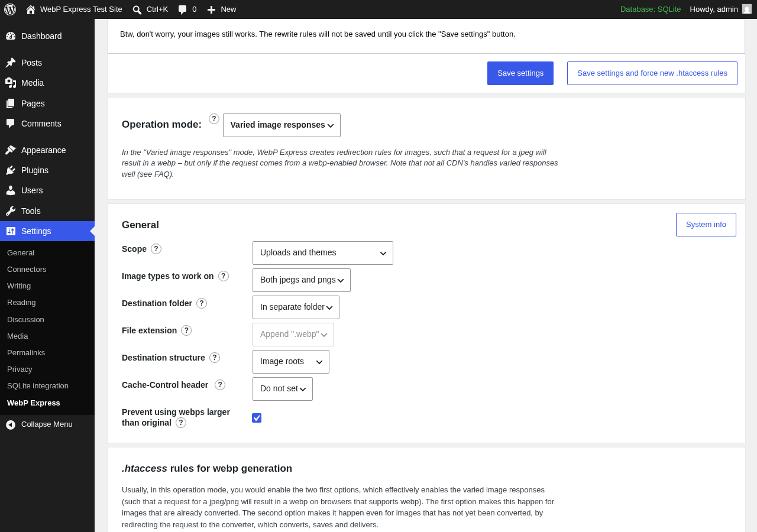Viewport: 757px width, 532px height.
Task: Click the search Ctrl+K magnifier icon
Action: (137, 9)
